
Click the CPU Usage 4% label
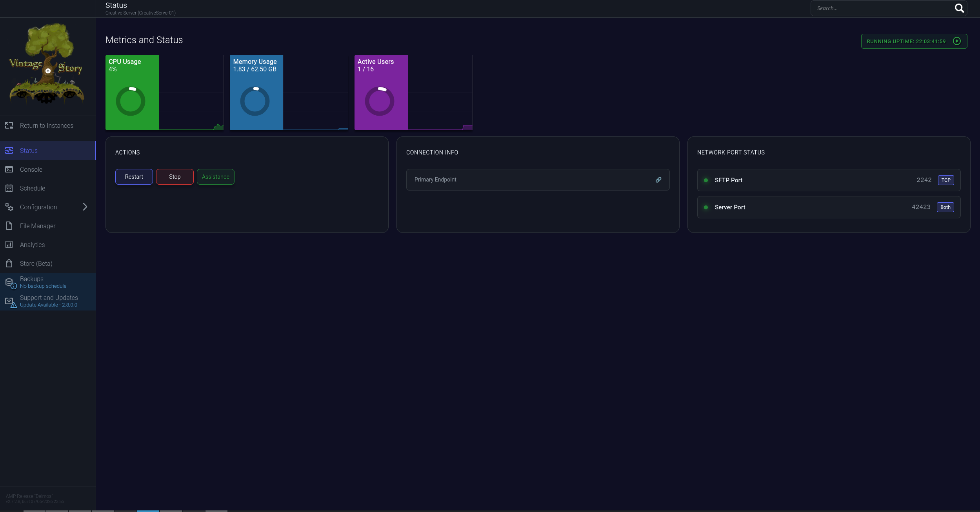[113, 69]
